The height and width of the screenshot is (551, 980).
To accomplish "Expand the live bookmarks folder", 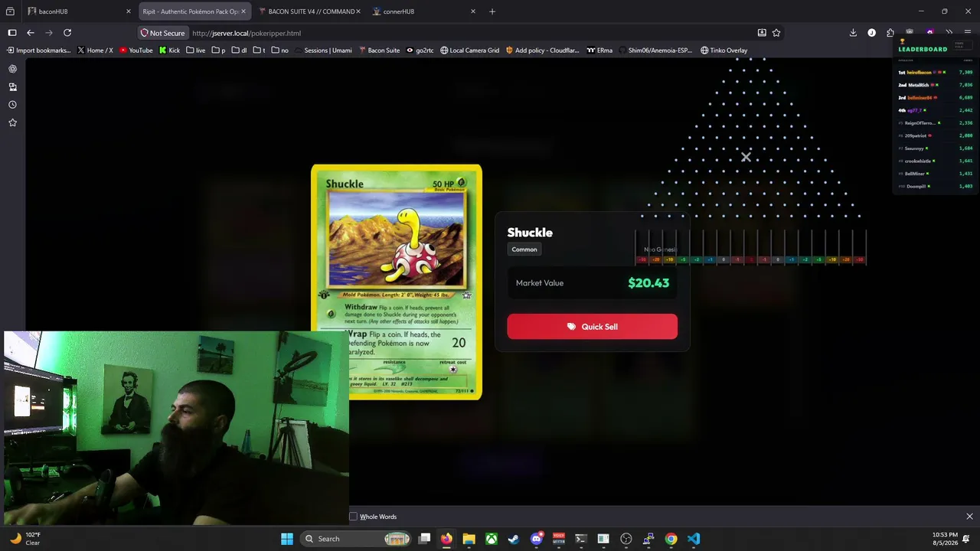I will (195, 51).
